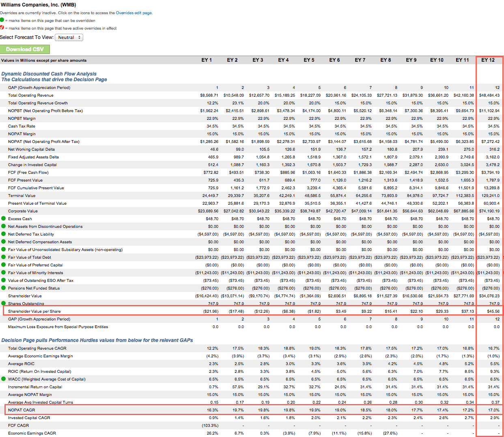This screenshot has height=437, width=504.
Task: Click override icon next to Net Deferred Tax Liability
Action: [3, 234]
